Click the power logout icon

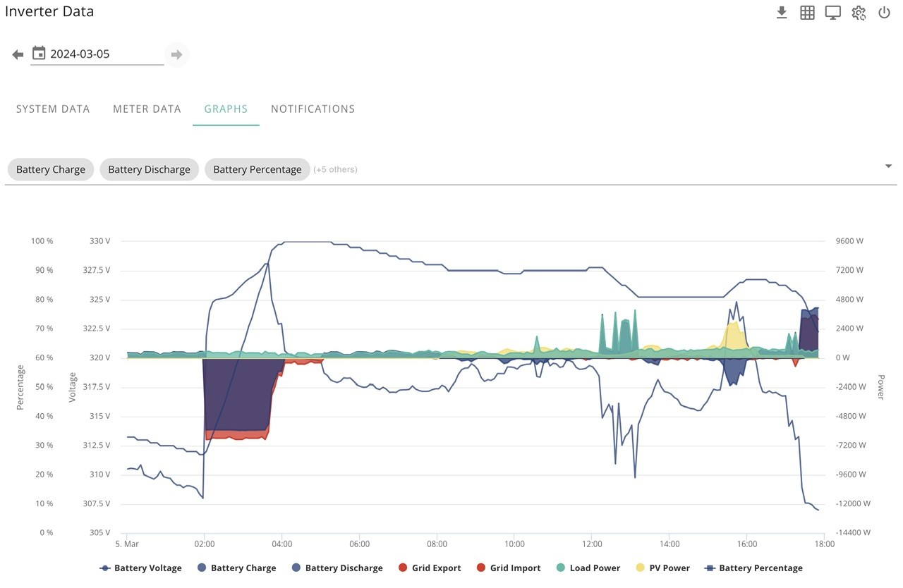pyautogui.click(x=884, y=13)
